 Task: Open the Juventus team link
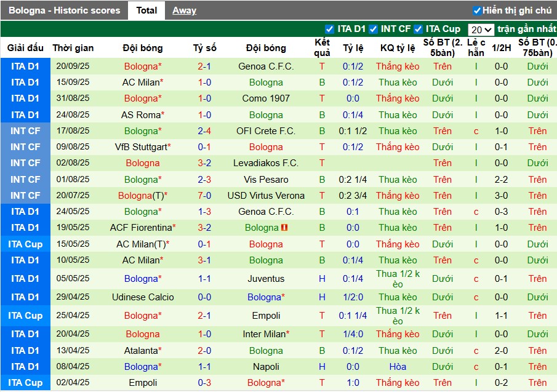pos(266,279)
